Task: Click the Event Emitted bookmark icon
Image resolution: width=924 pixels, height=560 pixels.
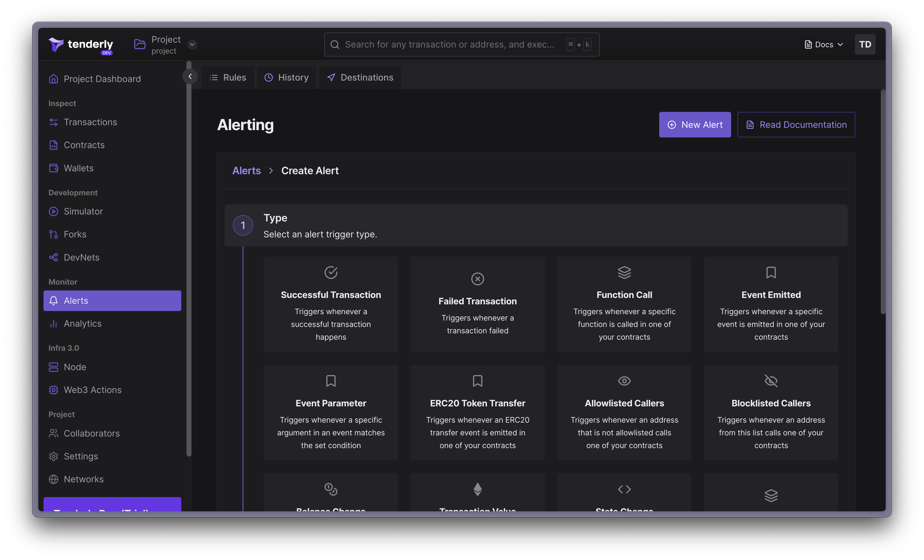Action: pos(771,272)
